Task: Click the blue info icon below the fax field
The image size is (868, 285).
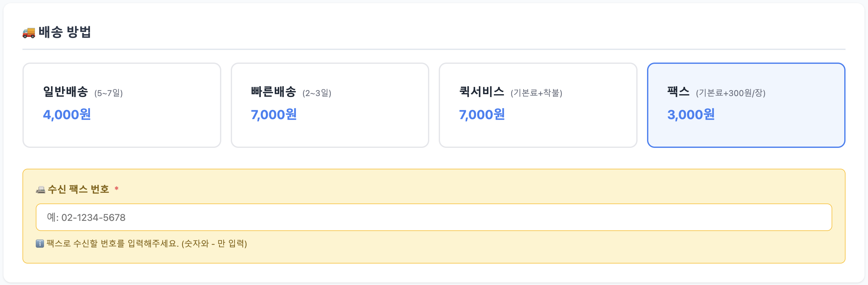Action: point(40,244)
